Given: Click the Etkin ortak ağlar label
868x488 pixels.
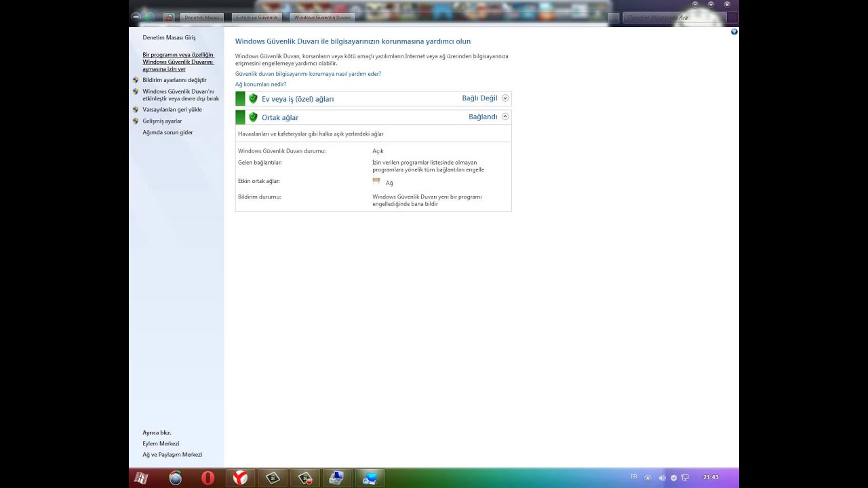Looking at the screenshot, I should tap(259, 181).
